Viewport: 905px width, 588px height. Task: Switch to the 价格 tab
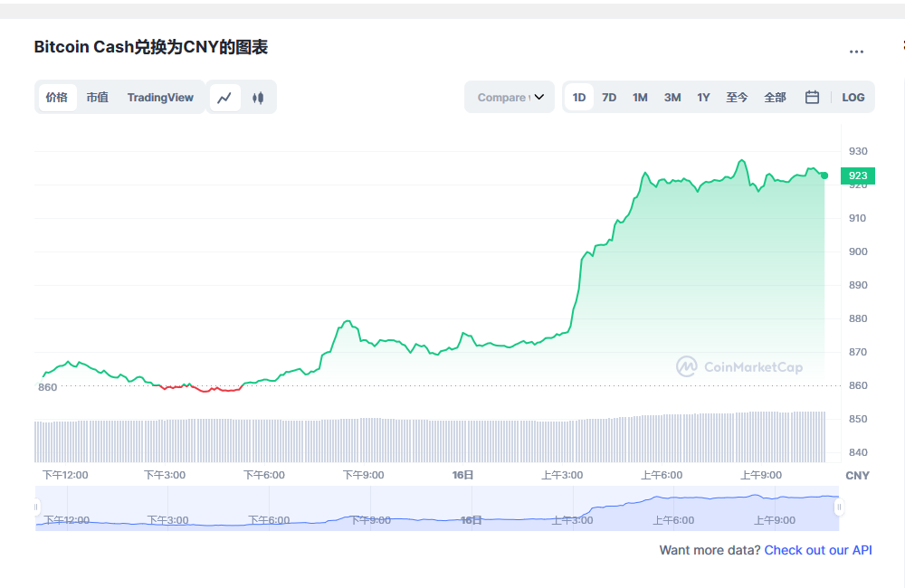point(57,98)
